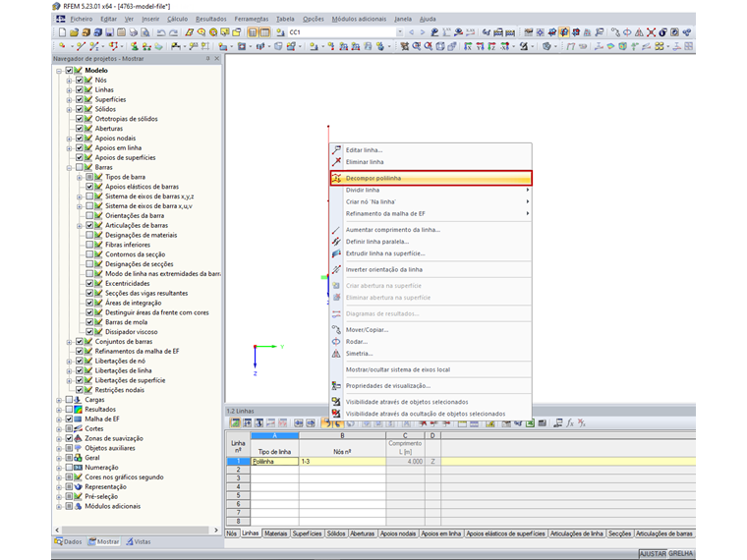Image resolution: width=747 pixels, height=560 pixels.
Task: Expand Apoios nodais tree node
Action: pyautogui.click(x=69, y=139)
